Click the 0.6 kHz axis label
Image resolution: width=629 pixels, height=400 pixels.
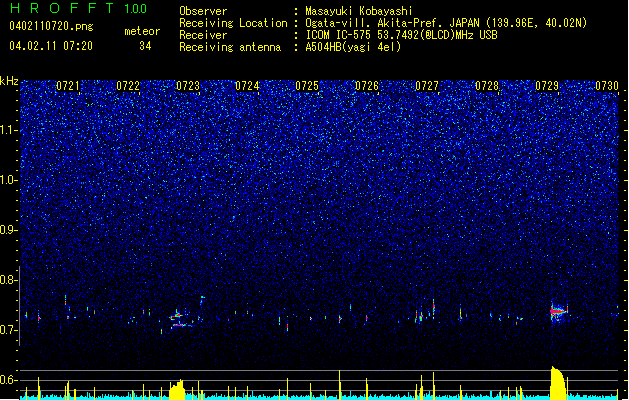pyautogui.click(x=8, y=380)
